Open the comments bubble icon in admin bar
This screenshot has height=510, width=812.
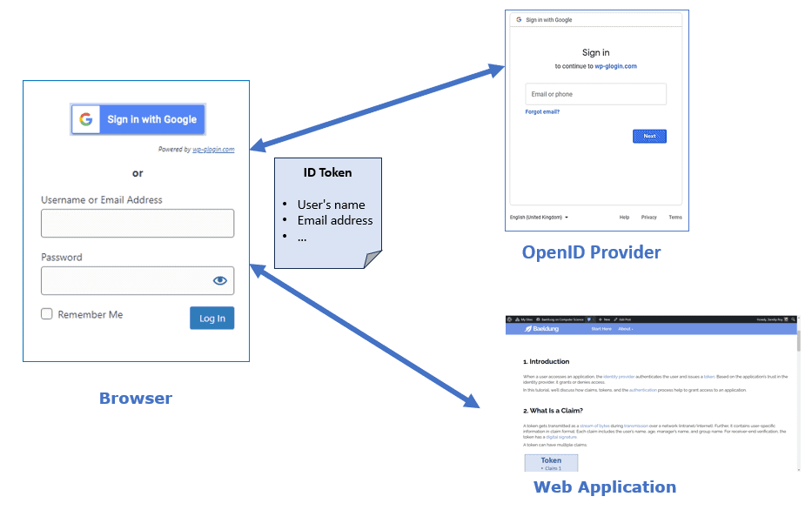click(589, 319)
